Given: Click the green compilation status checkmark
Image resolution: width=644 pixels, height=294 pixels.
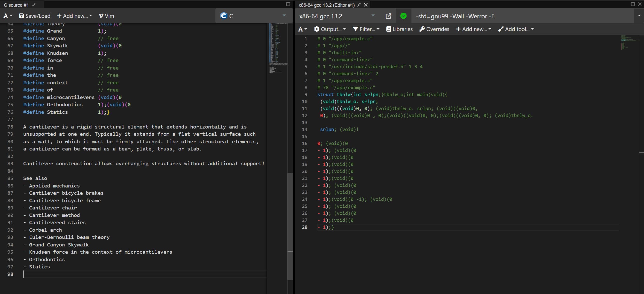Looking at the screenshot, I should pyautogui.click(x=403, y=16).
